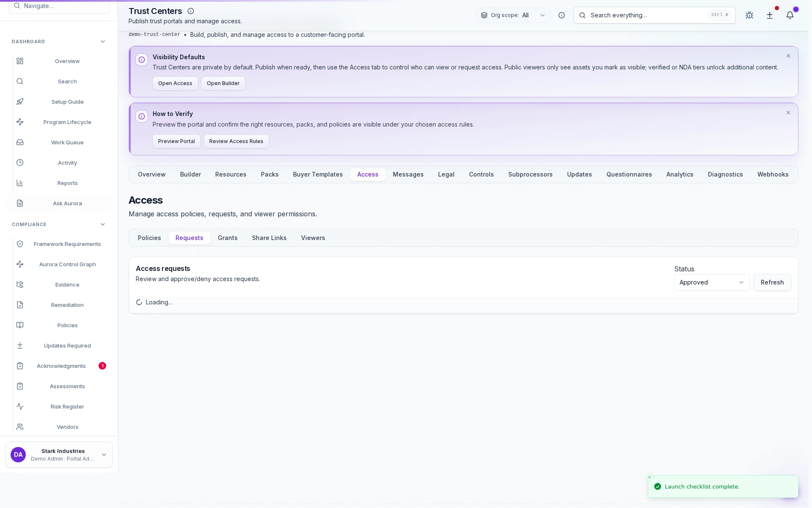Click the Refresh button next to Status
This screenshot has width=812, height=508.
click(773, 282)
